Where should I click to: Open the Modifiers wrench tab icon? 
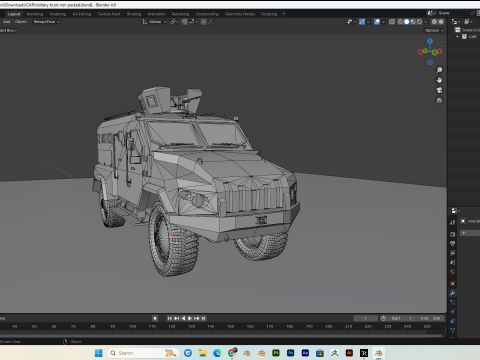click(453, 293)
